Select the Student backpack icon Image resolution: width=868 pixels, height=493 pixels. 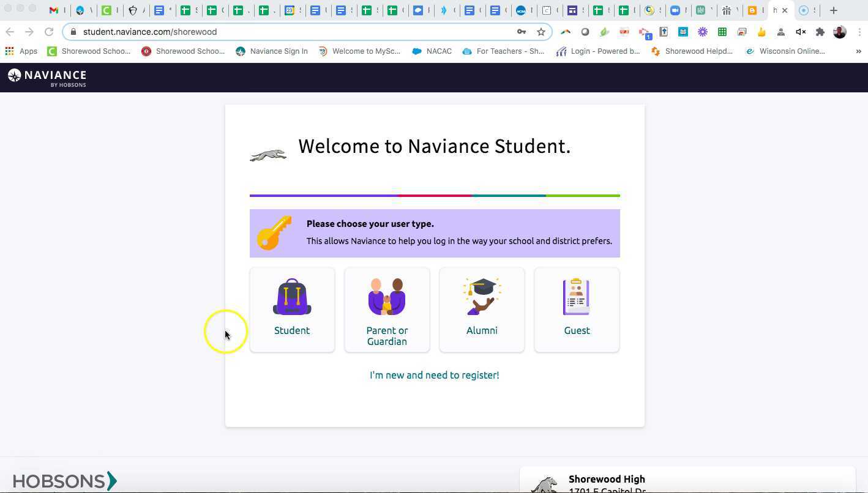pyautogui.click(x=292, y=297)
